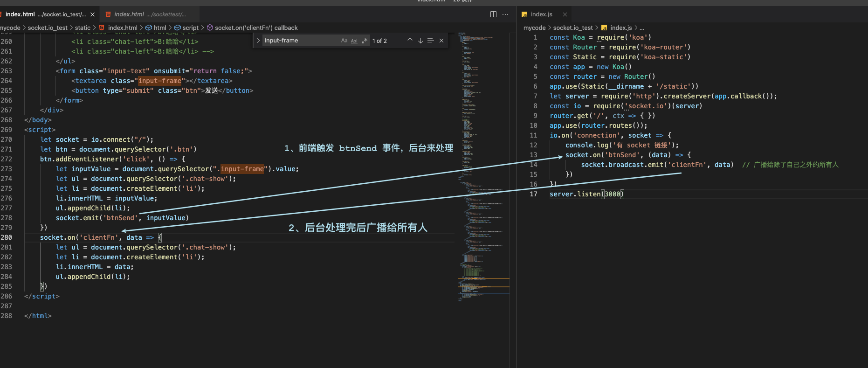
Task: Click the html symbol icon in breadcrumb
Action: click(149, 28)
